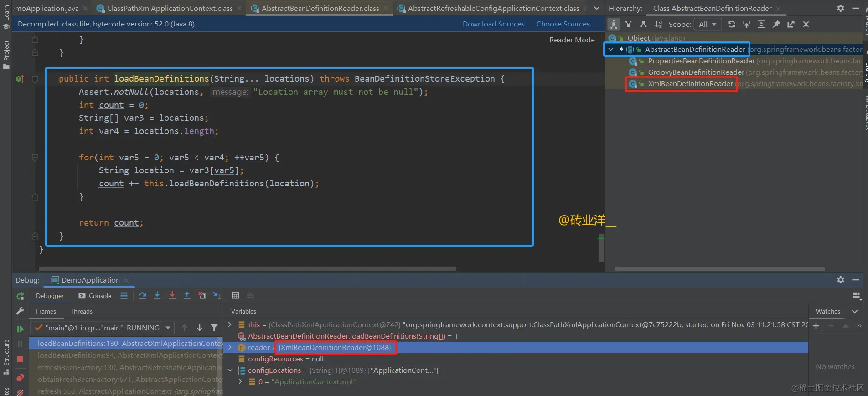Move down one frame arrow
The image size is (868, 396).
[x=199, y=328]
